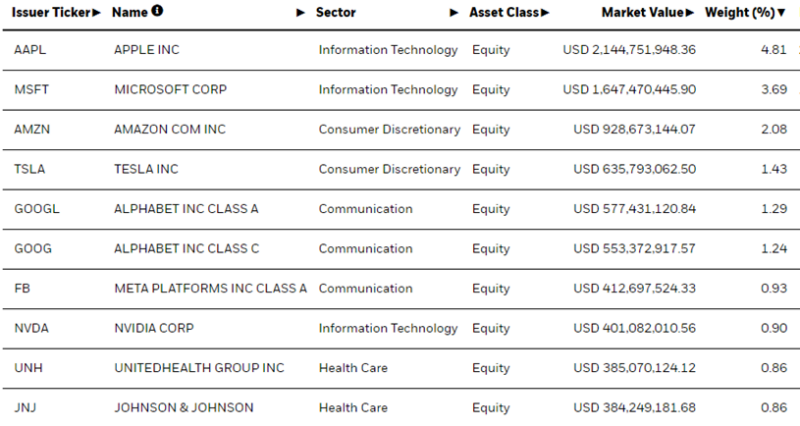Sort using the Sector column arrow
This screenshot has width=800, height=426.
pyautogui.click(x=454, y=13)
